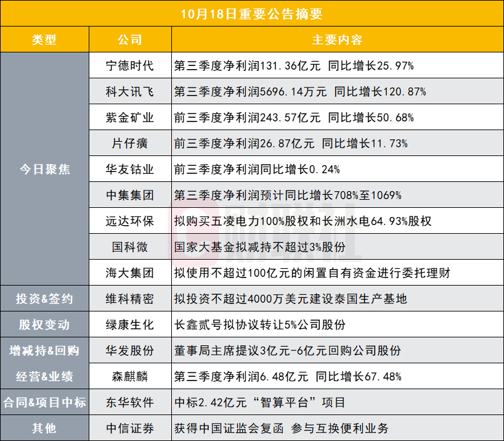This screenshot has width=504, height=441.
Task: Select the row text containing '5696.14万元'
Action: [x=300, y=92]
